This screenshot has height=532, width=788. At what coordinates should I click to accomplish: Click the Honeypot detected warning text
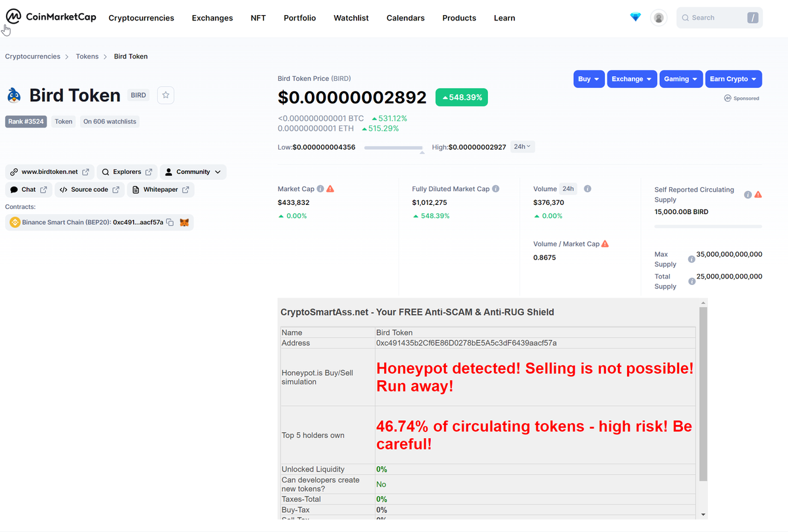tap(535, 377)
